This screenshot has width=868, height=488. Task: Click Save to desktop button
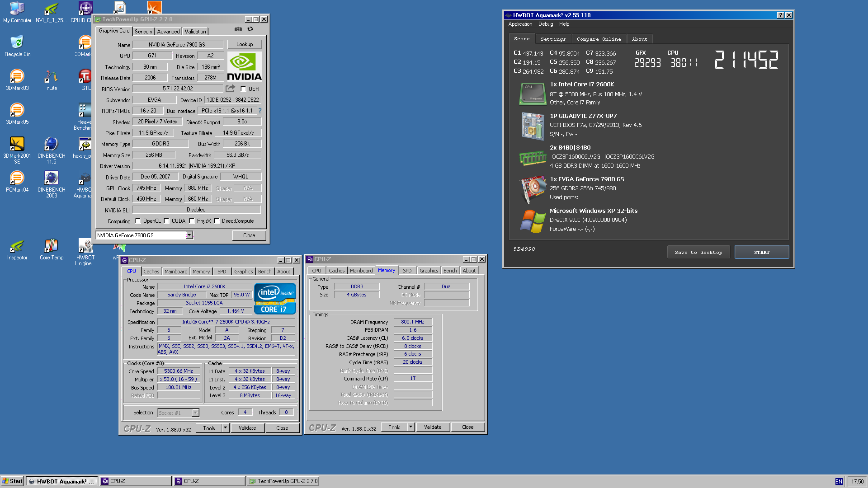click(698, 252)
